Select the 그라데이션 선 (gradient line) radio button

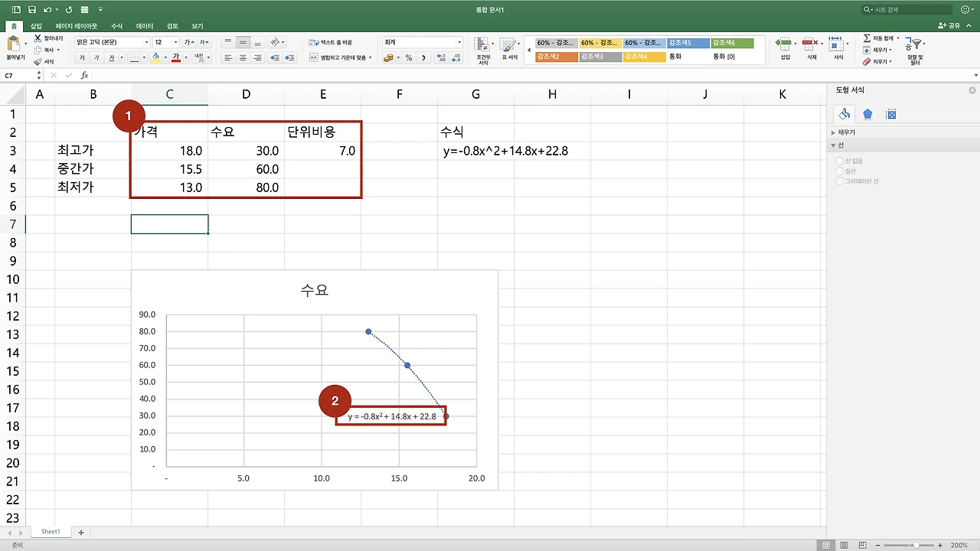(x=840, y=181)
